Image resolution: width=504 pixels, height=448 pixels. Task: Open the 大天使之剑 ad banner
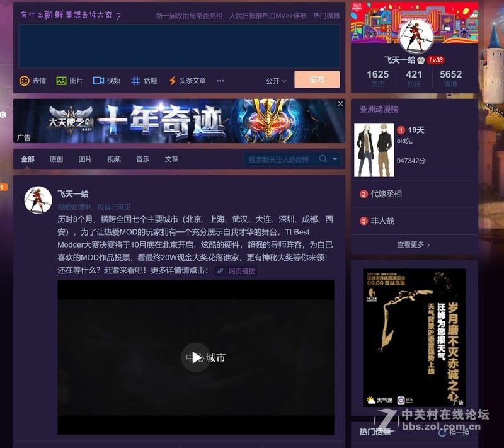[180, 121]
